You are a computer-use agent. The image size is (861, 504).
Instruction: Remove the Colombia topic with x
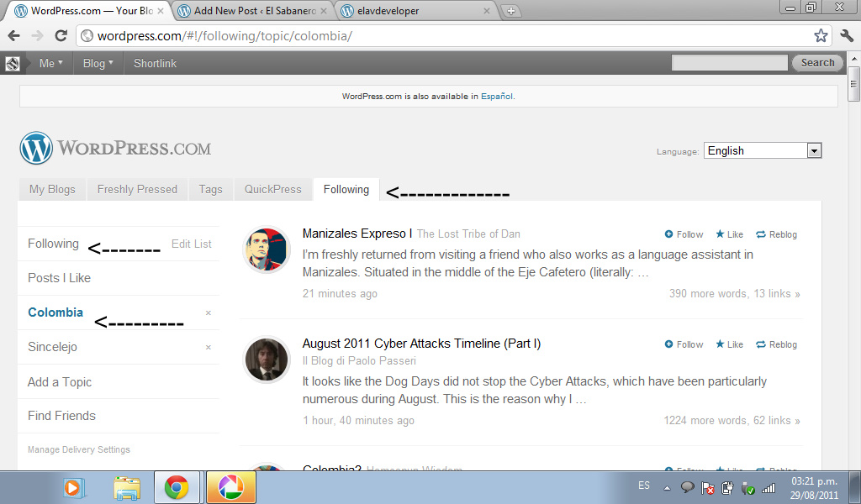(x=209, y=312)
